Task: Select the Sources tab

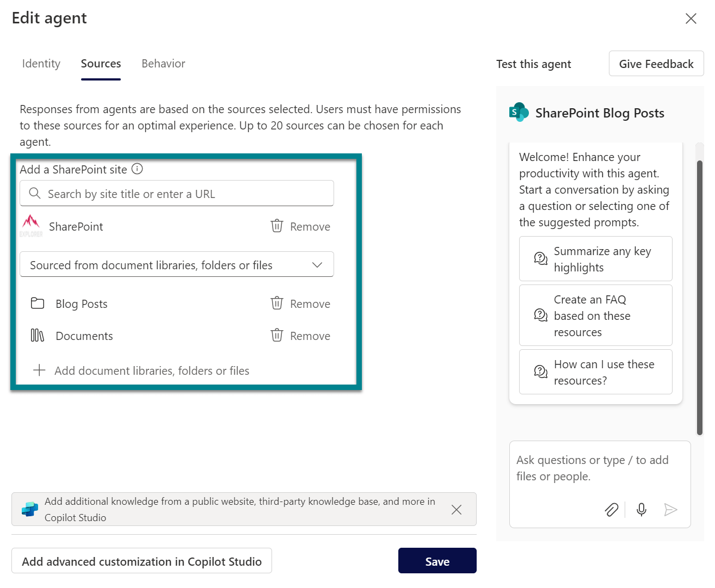Action: [101, 64]
